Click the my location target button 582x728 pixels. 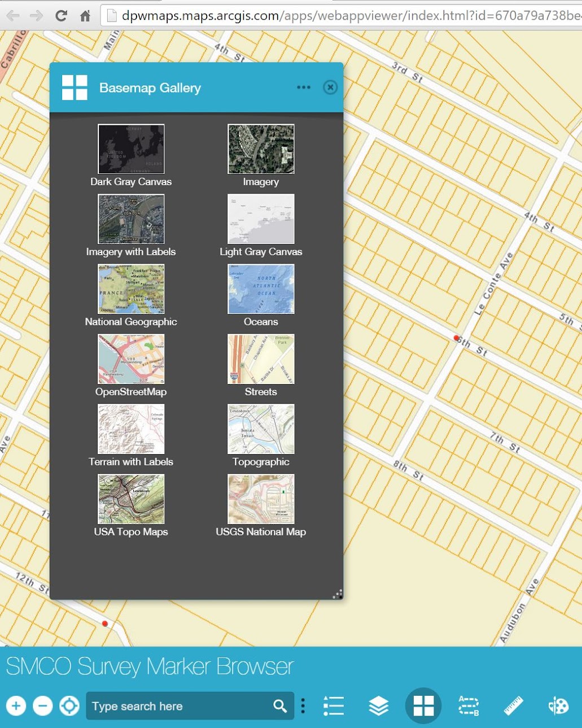click(69, 706)
